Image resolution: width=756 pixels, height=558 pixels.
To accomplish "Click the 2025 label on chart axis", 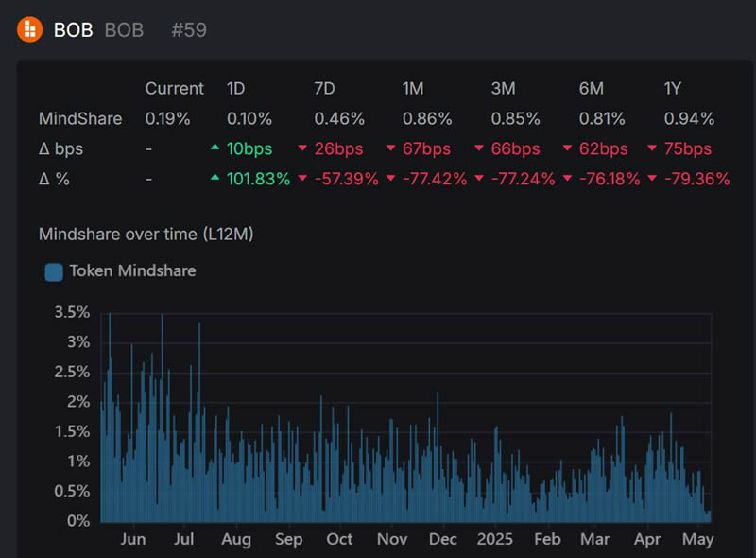I will point(494,539).
